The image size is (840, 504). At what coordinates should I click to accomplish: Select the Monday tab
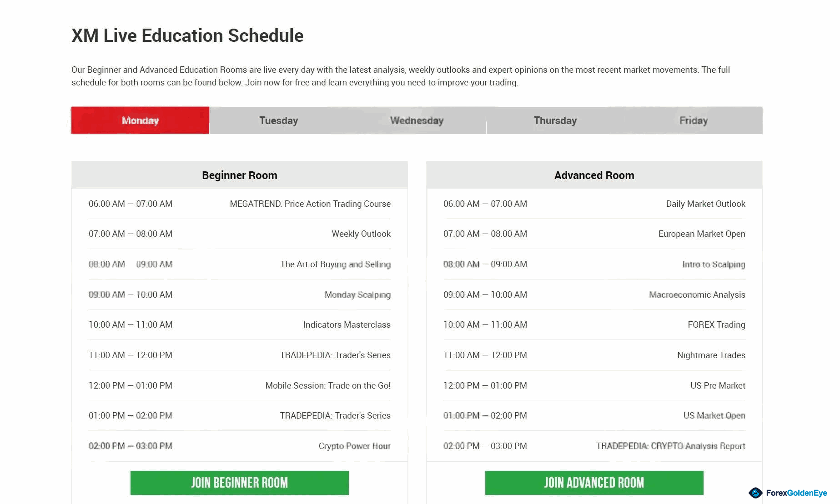point(140,120)
